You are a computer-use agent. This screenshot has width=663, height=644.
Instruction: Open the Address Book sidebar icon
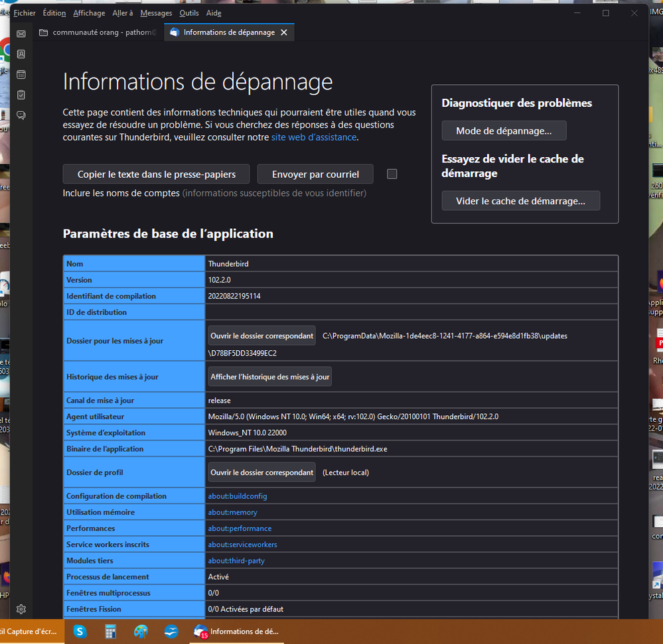pyautogui.click(x=21, y=54)
